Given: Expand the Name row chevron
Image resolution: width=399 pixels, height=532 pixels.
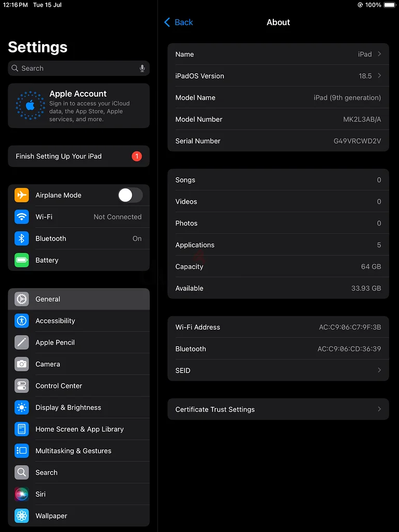Looking at the screenshot, I should pyautogui.click(x=379, y=54).
